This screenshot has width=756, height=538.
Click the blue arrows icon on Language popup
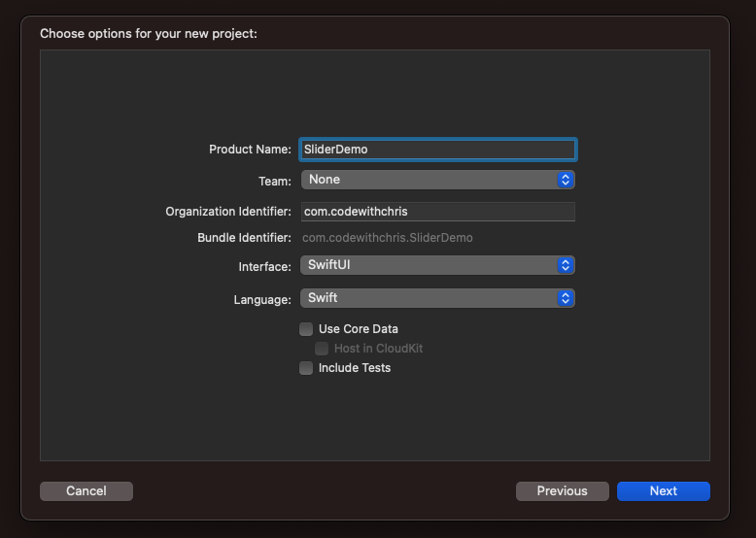pos(566,298)
